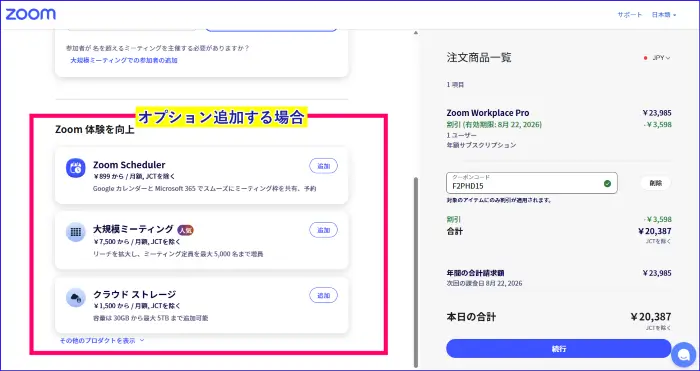Click the 削除 coupon remove button
Screen dimensions: 700x371
655,183
